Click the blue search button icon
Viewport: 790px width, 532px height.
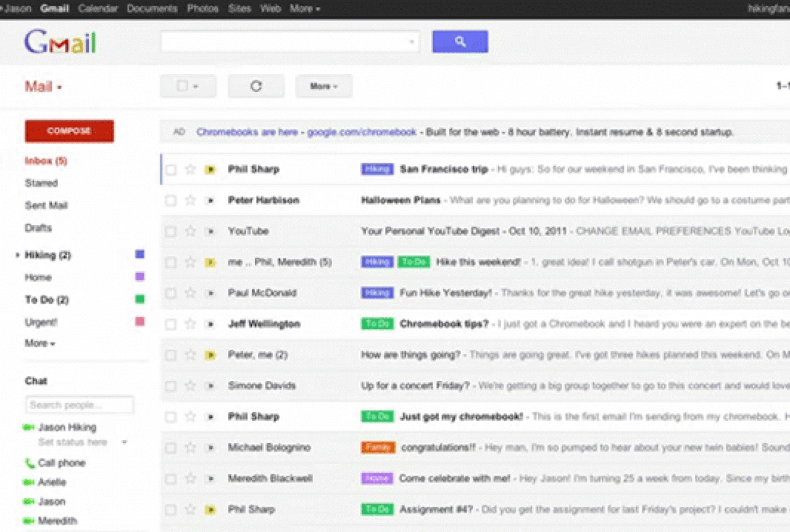(460, 41)
